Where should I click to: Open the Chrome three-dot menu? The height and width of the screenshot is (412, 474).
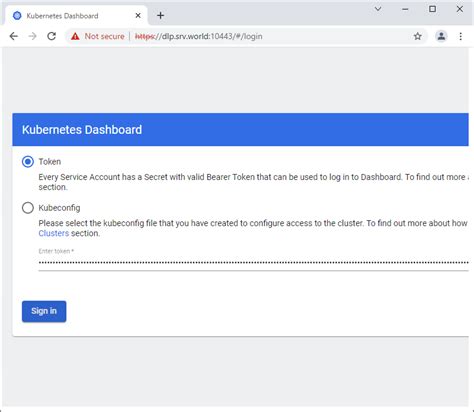(460, 36)
